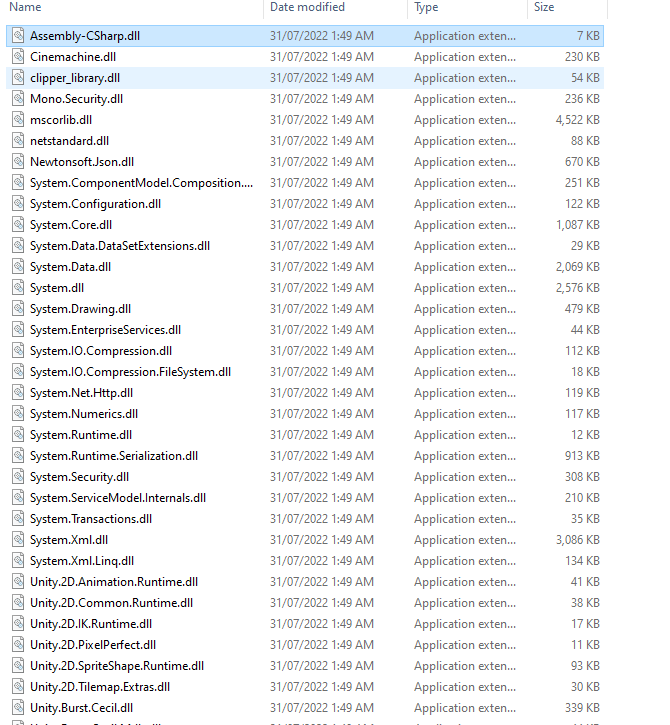Click the 3,086 KB size of System.Xml.dll
Image resolution: width=670 pixels, height=725 pixels.
pyautogui.click(x=578, y=540)
